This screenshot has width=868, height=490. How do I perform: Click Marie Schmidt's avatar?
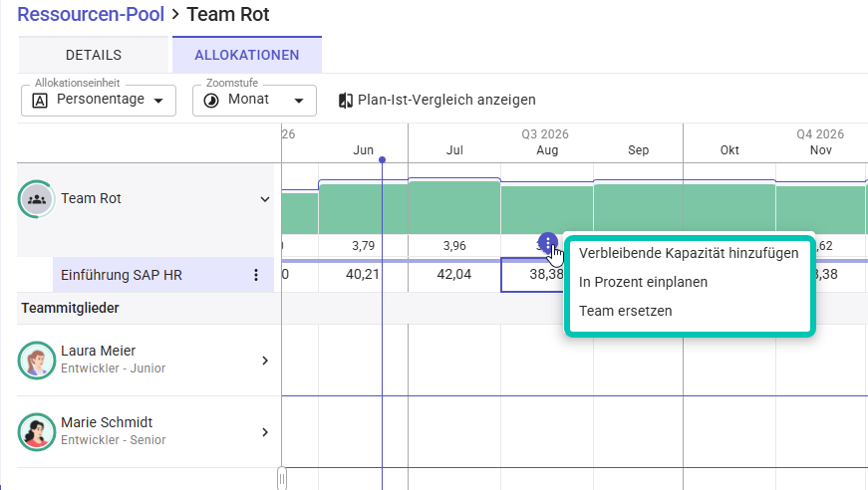(x=37, y=432)
